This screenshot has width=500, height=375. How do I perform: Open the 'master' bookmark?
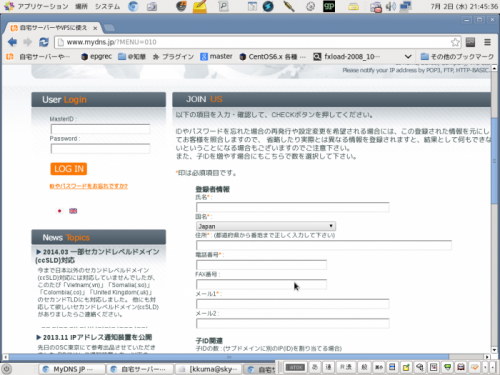(x=216, y=57)
